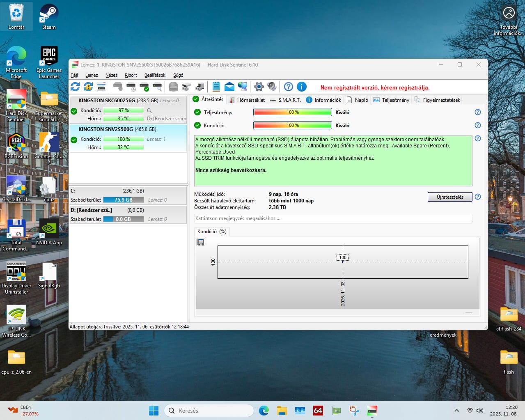525x420 pixels.
Task: Click the C: free space 75,9 GB bar
Action: 124,200
